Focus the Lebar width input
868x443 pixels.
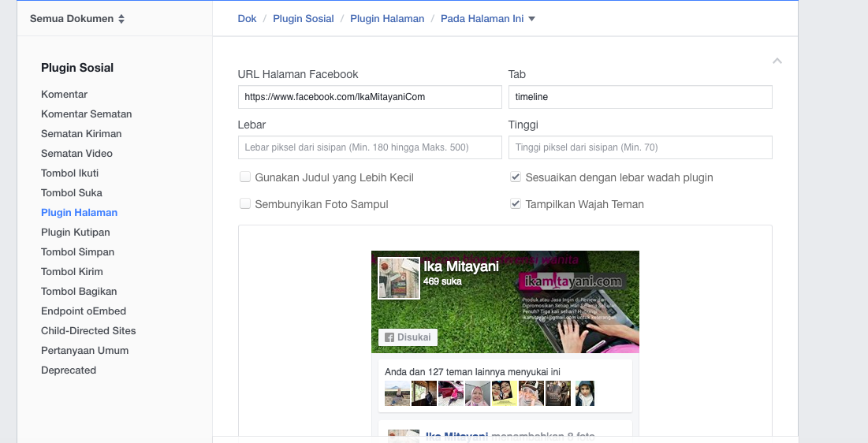click(x=370, y=147)
